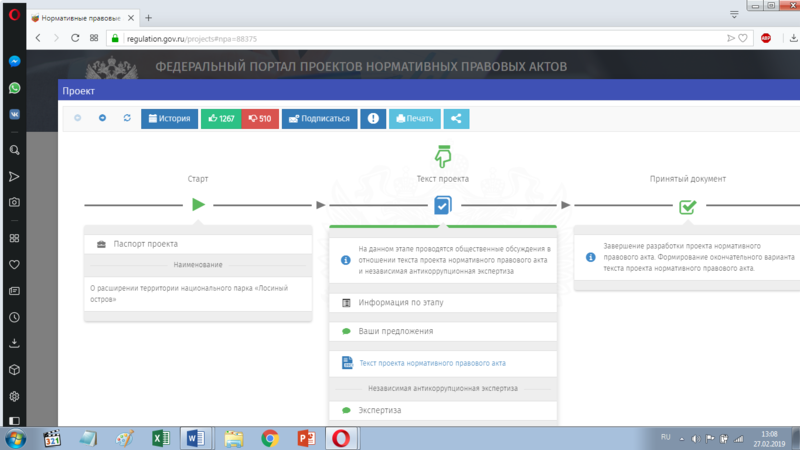This screenshot has width=800, height=450.
Task: Expand Информация по этапу section
Action: [442, 302]
